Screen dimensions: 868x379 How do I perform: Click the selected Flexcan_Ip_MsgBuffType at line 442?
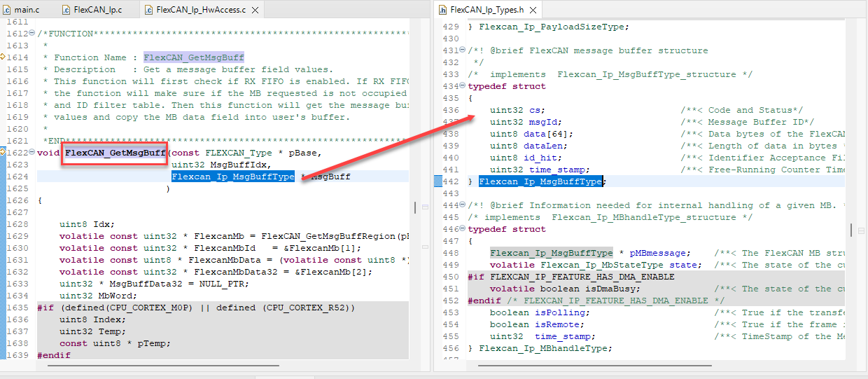click(540, 181)
